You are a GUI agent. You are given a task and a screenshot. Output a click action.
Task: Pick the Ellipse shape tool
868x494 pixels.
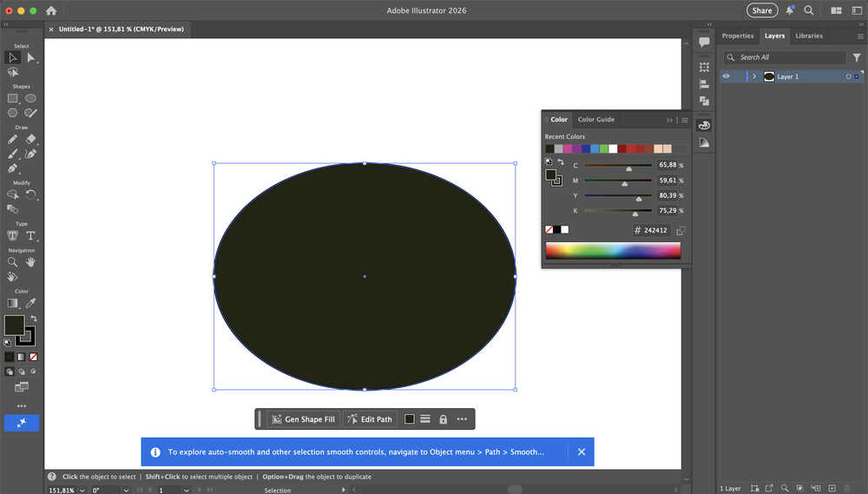pyautogui.click(x=31, y=98)
